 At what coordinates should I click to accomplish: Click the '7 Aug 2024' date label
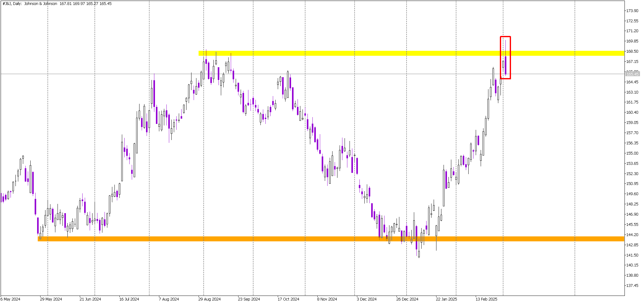pyautogui.click(x=169, y=299)
